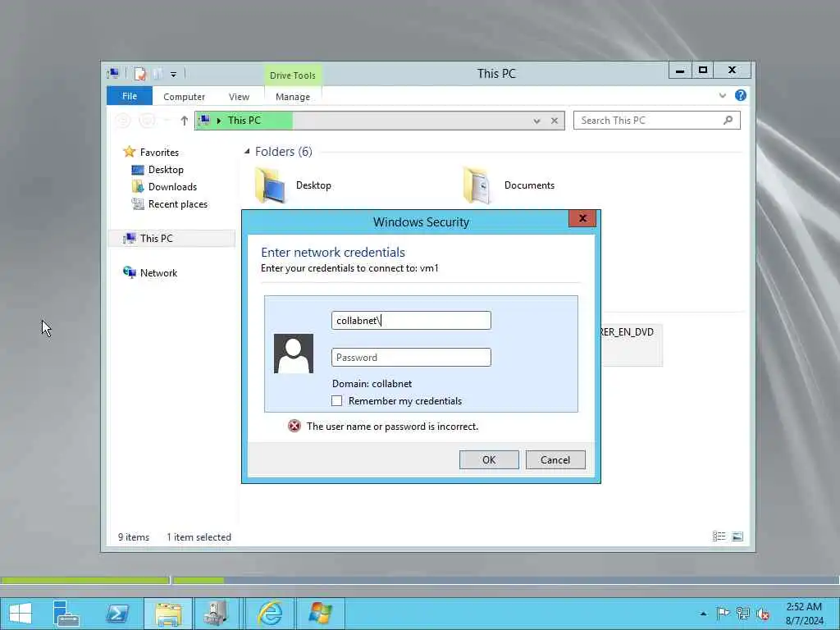This screenshot has width=840, height=630.
Task: Click the system icon in the title bar
Action: point(113,73)
